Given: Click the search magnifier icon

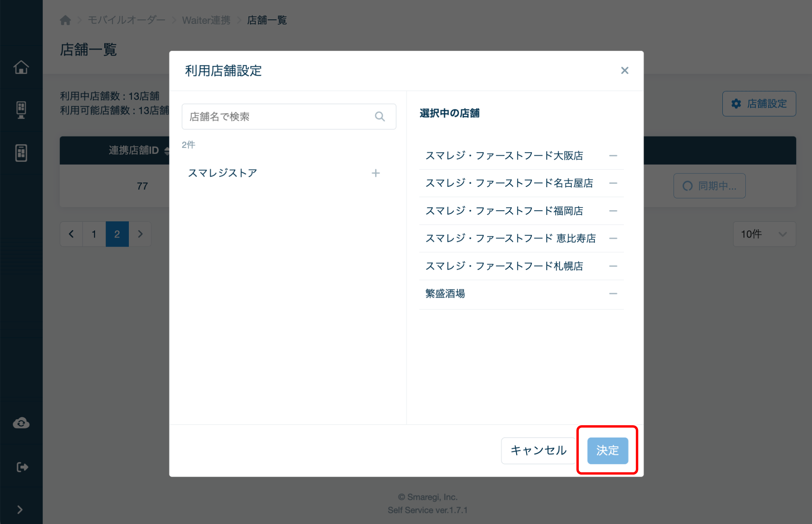Looking at the screenshot, I should pos(379,116).
